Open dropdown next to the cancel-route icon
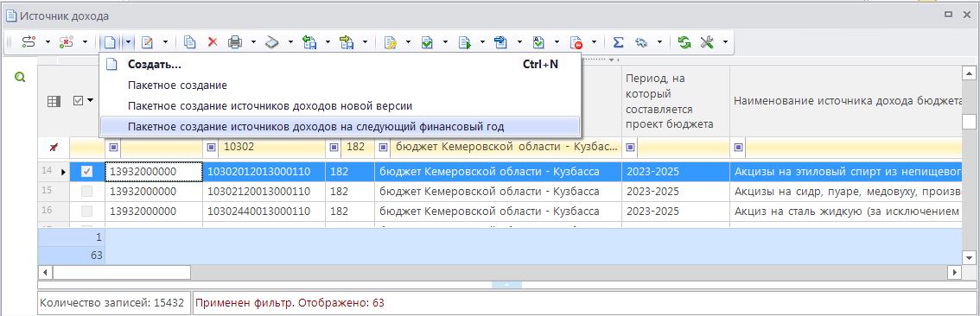The image size is (980, 316). (x=85, y=42)
